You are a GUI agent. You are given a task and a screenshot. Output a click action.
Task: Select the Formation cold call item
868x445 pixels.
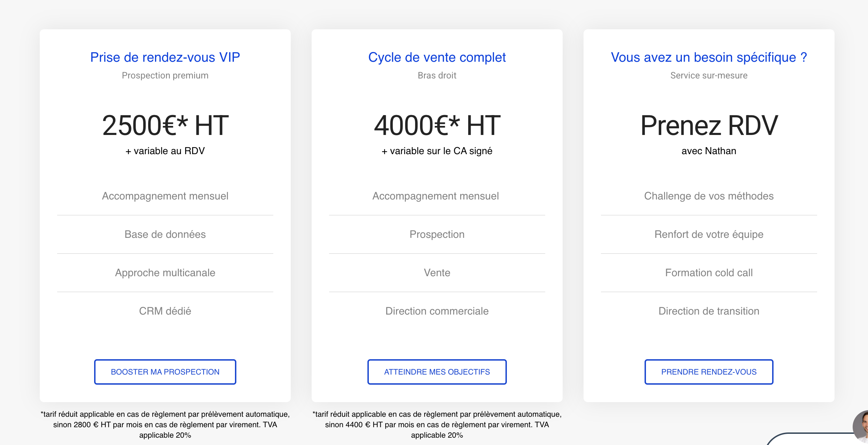pos(709,273)
